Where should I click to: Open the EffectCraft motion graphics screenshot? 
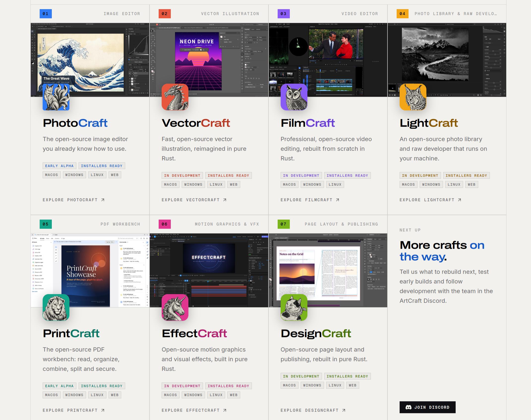pyautogui.click(x=209, y=270)
